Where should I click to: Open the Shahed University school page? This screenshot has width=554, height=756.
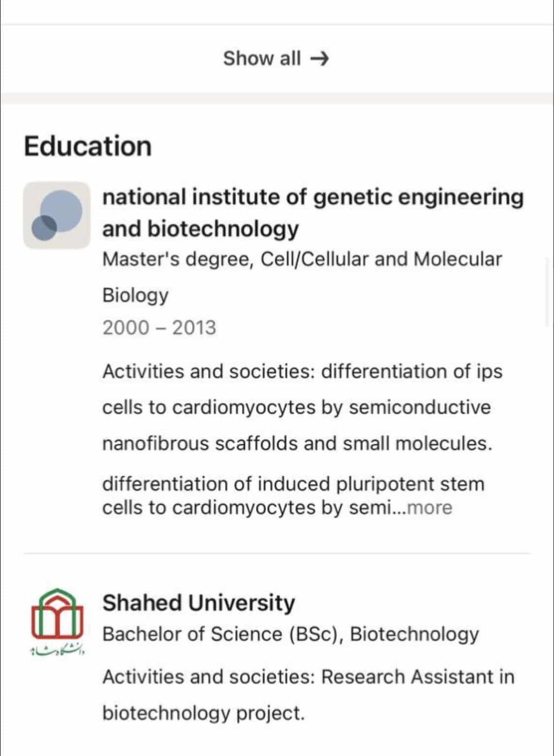click(198, 602)
